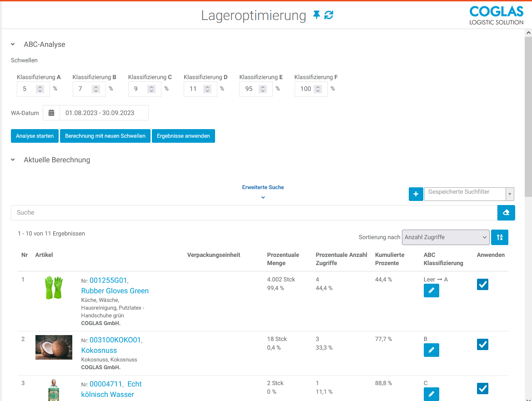
Task: Open the WA-Datum calendar icon
Action: 51,113
